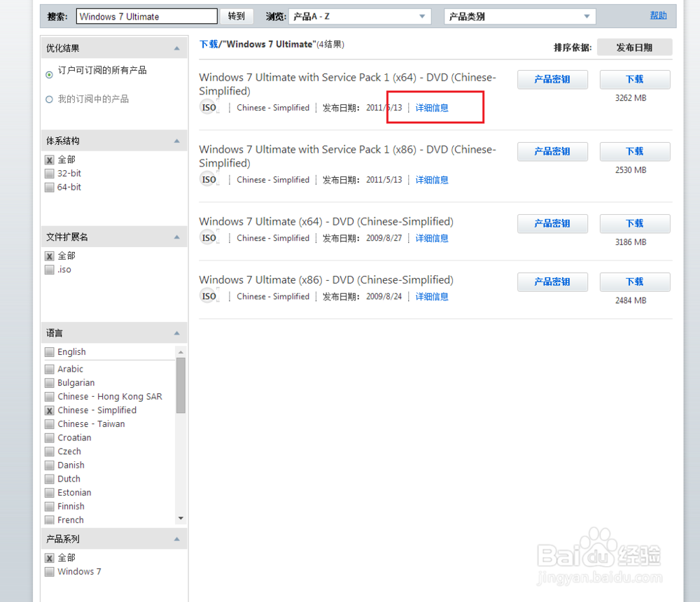Viewport: 700px width, 602px height.
Task: Open the 产品A - Z browse dropdown
Action: (360, 17)
